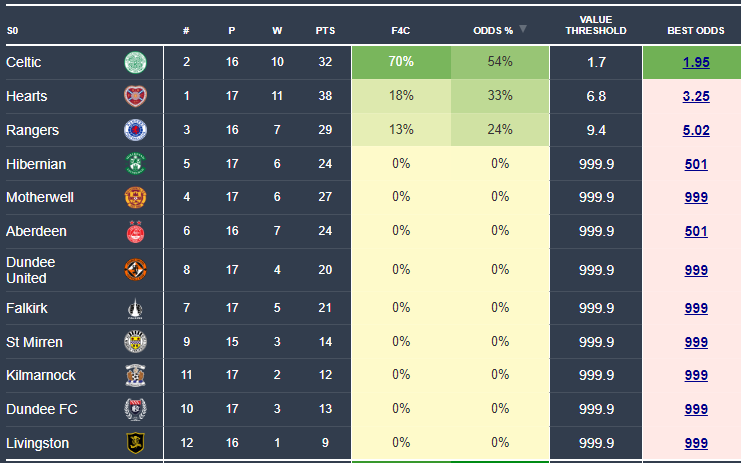Click the Hibernian club crest icon
The width and height of the screenshot is (741, 463).
coord(134,164)
